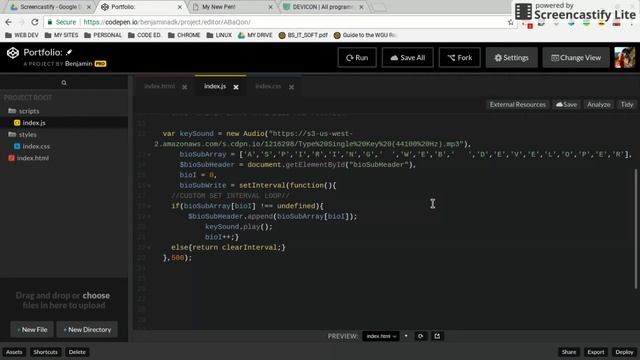
Task: Click the user avatar in the header
Action: point(624,58)
